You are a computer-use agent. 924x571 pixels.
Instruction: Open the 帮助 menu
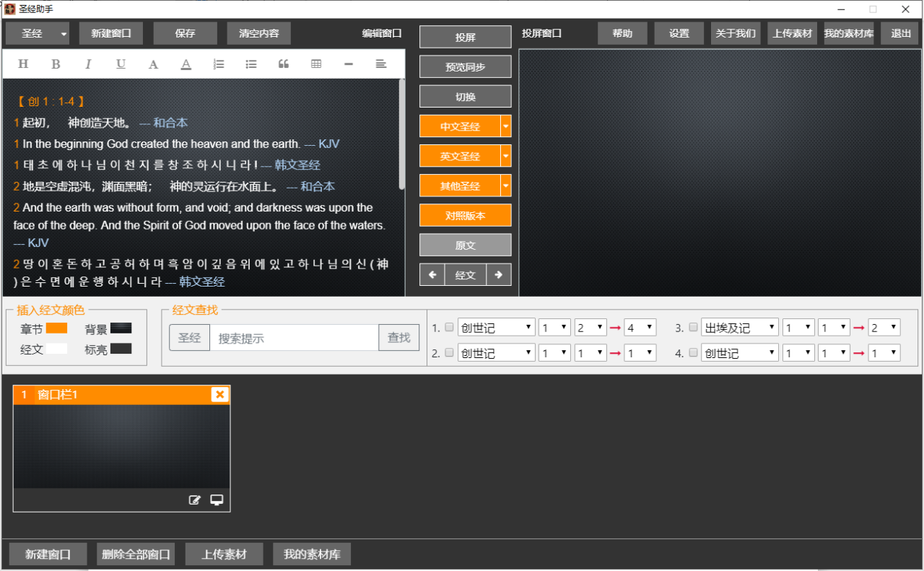622,34
